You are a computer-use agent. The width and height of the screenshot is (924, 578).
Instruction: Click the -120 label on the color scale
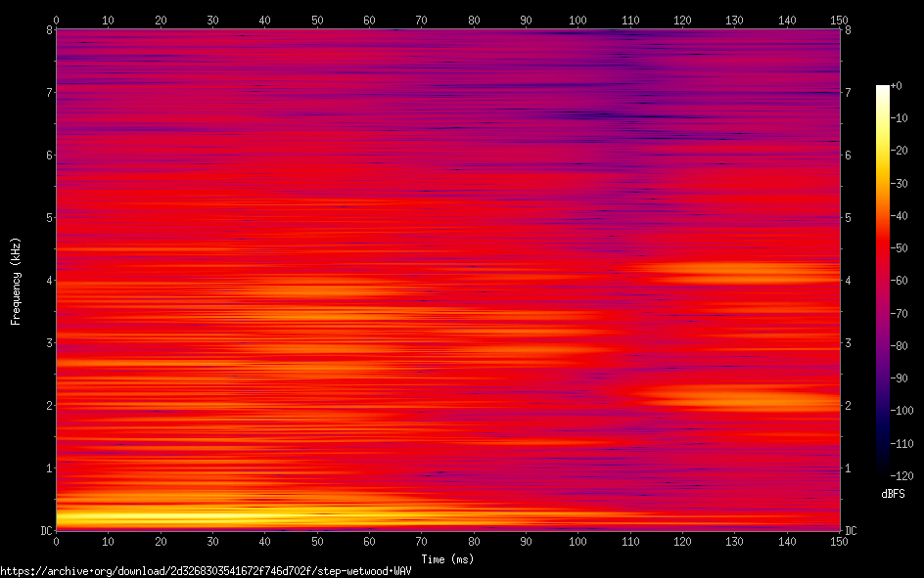coord(906,475)
